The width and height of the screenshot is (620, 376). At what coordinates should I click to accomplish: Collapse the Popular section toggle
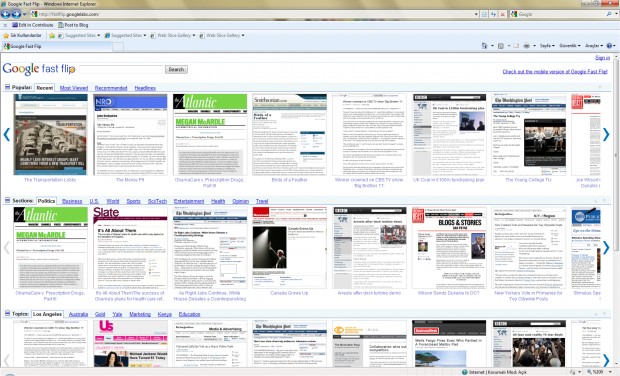[7, 87]
